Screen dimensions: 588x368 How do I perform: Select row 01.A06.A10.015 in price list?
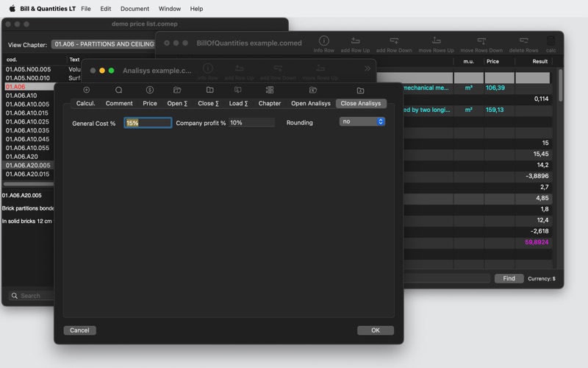click(x=28, y=113)
